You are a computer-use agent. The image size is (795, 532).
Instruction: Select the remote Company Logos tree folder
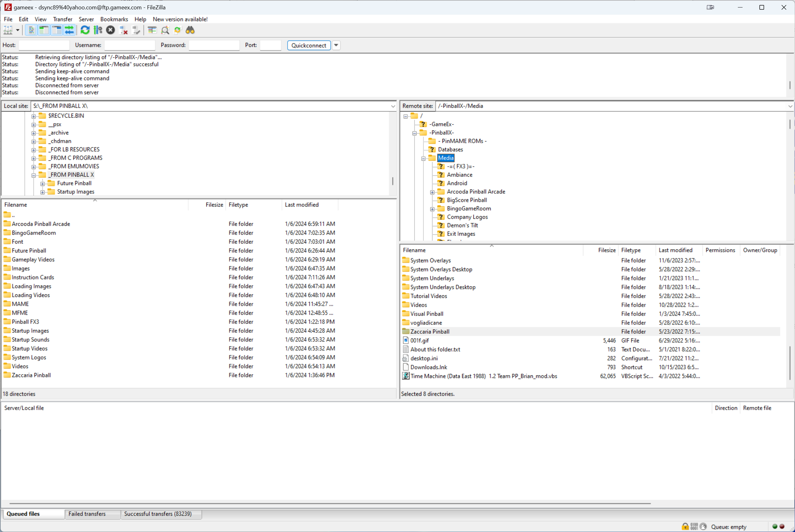(467, 217)
